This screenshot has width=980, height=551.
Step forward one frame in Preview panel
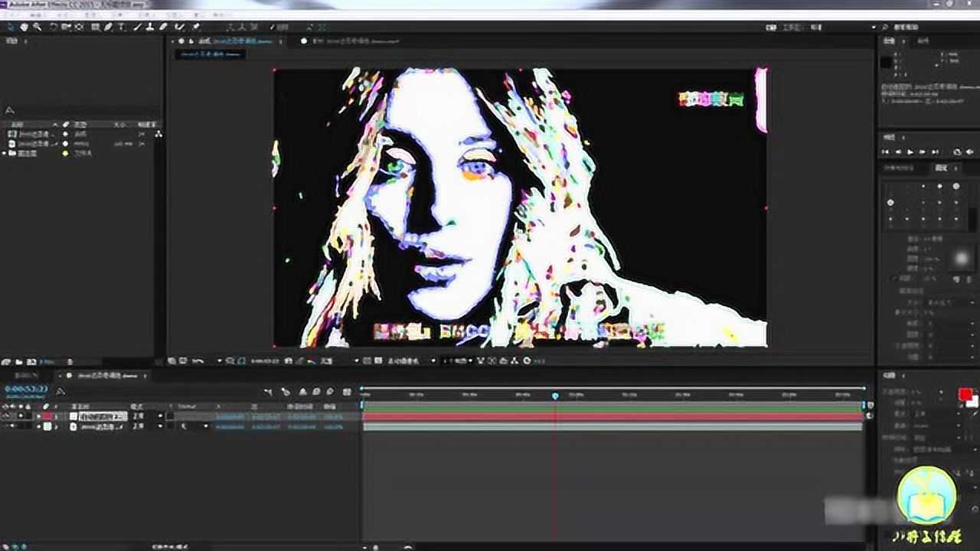click(922, 152)
